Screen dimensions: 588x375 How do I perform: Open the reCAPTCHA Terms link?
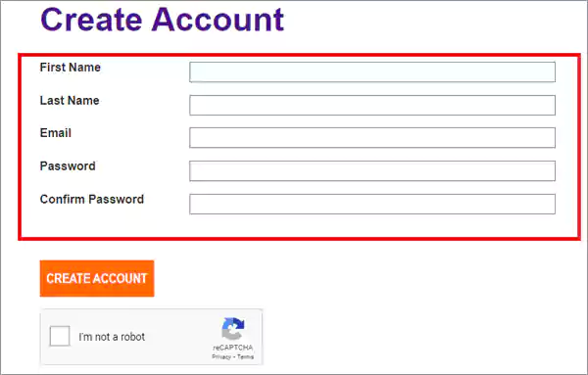tap(245, 356)
